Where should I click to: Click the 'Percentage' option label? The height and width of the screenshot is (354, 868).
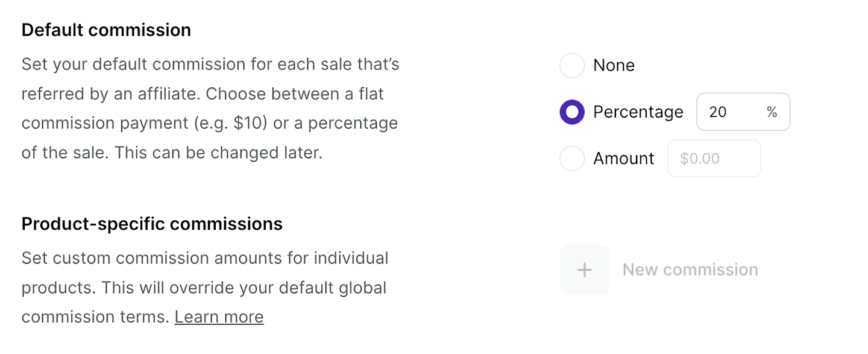click(x=638, y=112)
